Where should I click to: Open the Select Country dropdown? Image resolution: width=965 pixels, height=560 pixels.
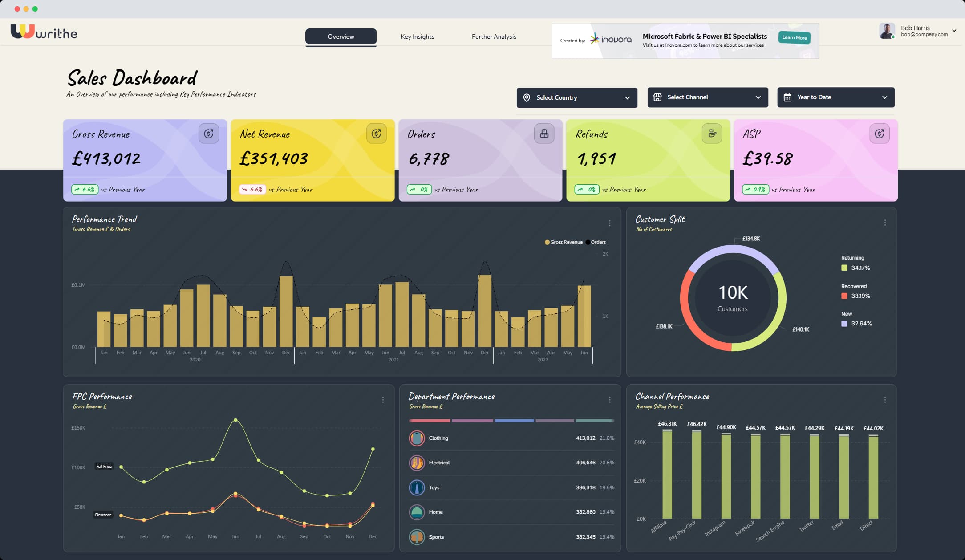click(576, 97)
